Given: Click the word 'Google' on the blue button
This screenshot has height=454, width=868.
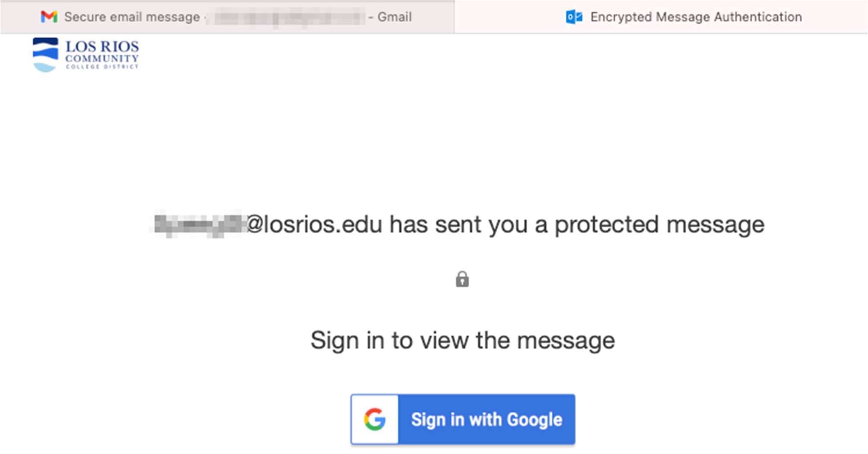Looking at the screenshot, I should coord(534,420).
